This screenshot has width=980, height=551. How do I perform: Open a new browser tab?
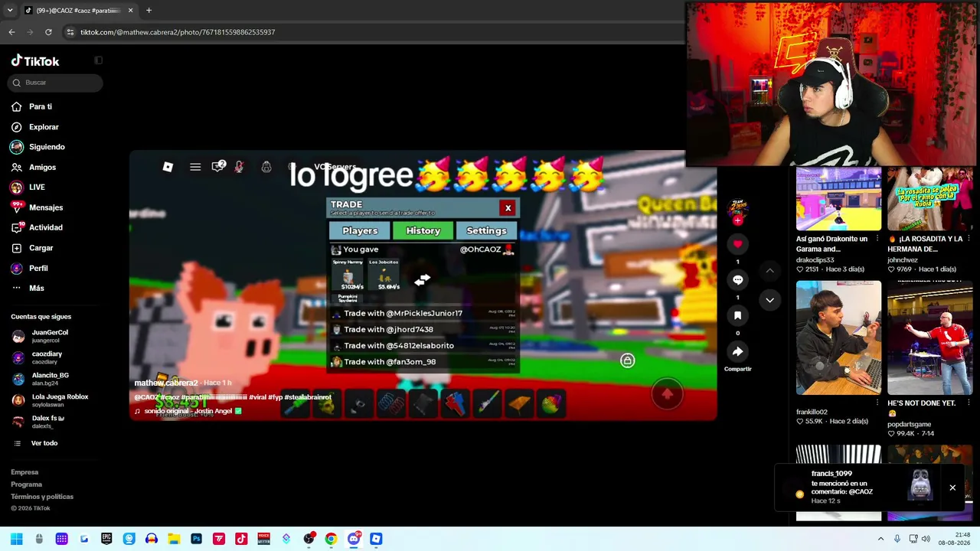[149, 11]
